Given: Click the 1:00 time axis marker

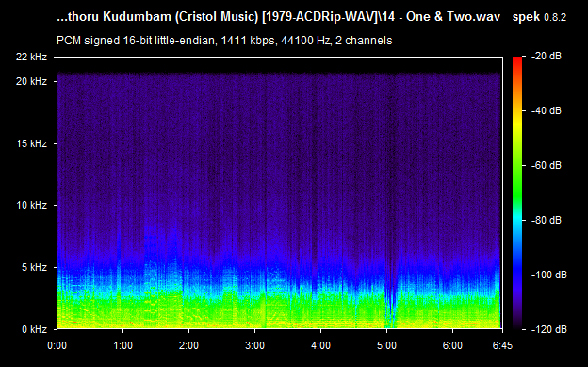Looking at the screenshot, I should click(123, 345).
